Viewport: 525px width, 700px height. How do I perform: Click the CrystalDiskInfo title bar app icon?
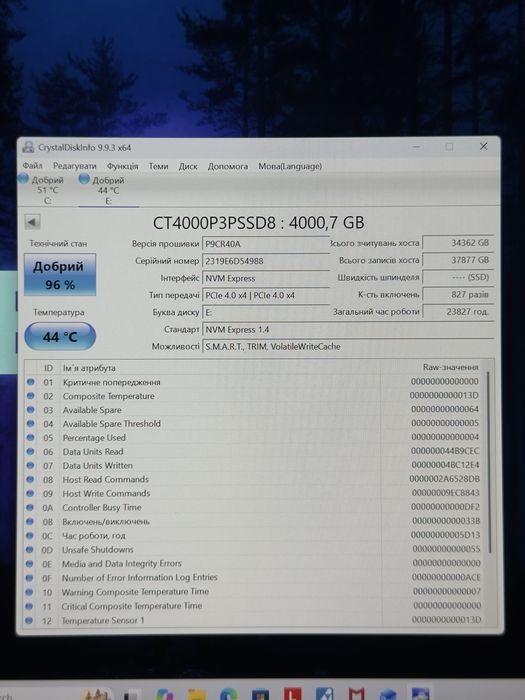[x=28, y=147]
